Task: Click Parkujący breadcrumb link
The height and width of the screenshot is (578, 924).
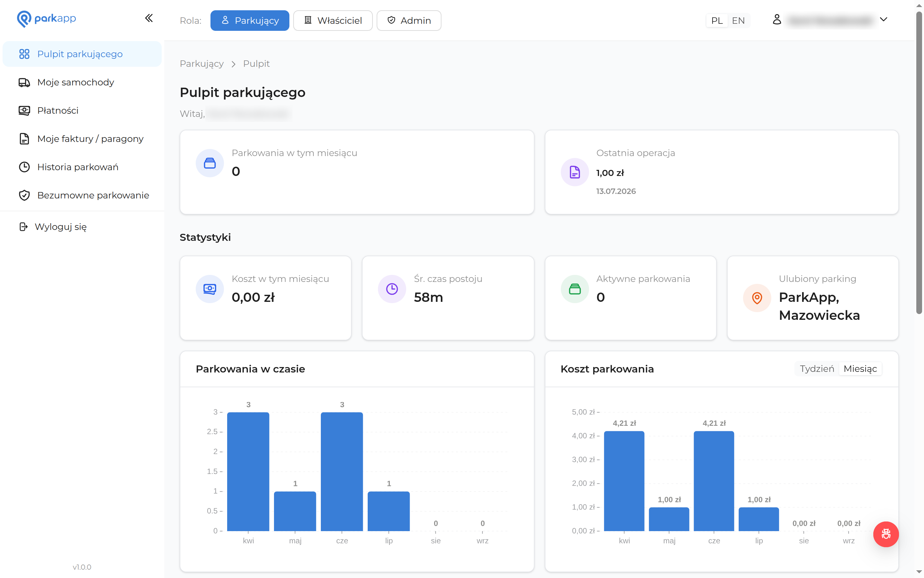Action: [201, 64]
